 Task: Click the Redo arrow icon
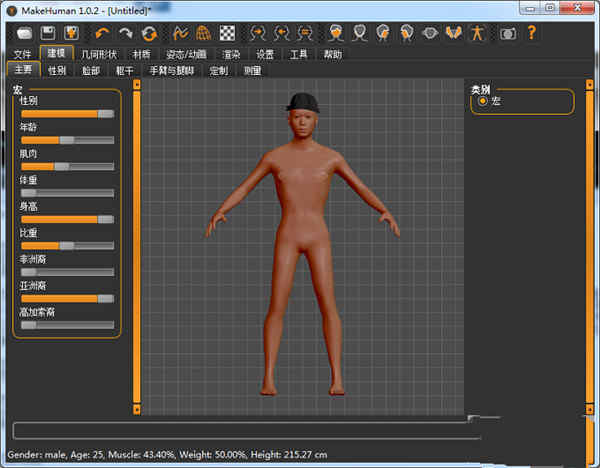tap(125, 33)
